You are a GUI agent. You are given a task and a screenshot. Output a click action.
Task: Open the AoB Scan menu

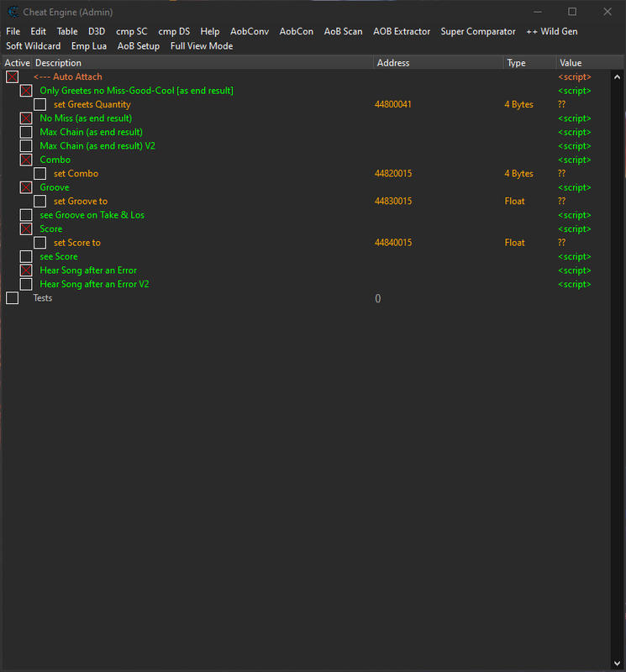(343, 31)
